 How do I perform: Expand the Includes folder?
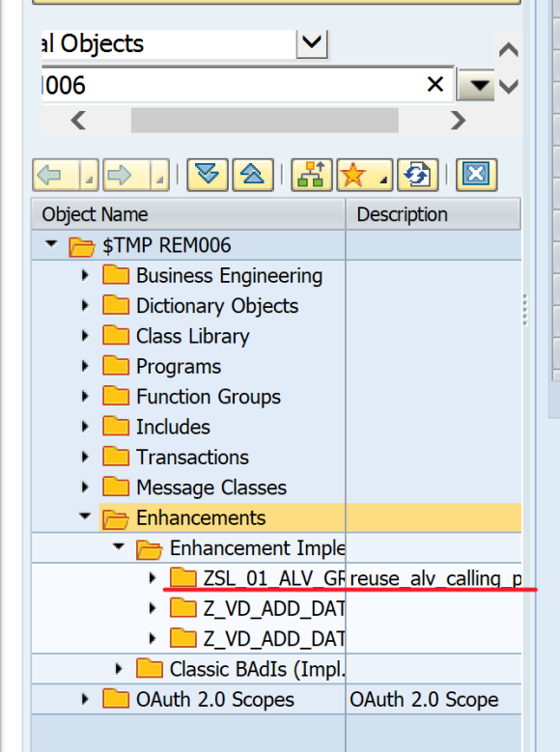point(85,427)
